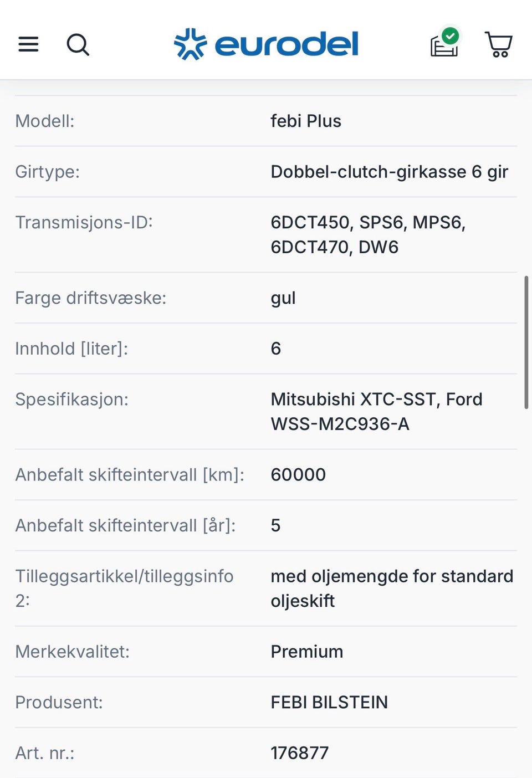This screenshot has width=532, height=778.
Task: Click the Transmisjons-ID values text
Action: 368,234
